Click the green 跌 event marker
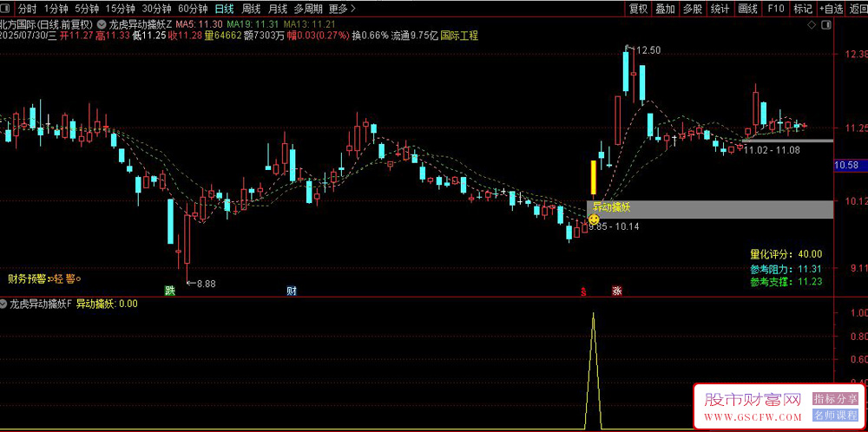 tap(169, 291)
